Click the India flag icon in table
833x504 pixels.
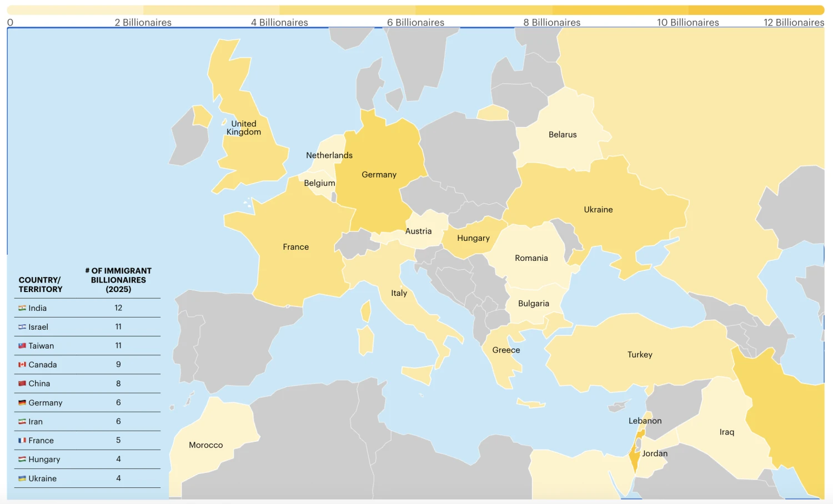pos(22,308)
